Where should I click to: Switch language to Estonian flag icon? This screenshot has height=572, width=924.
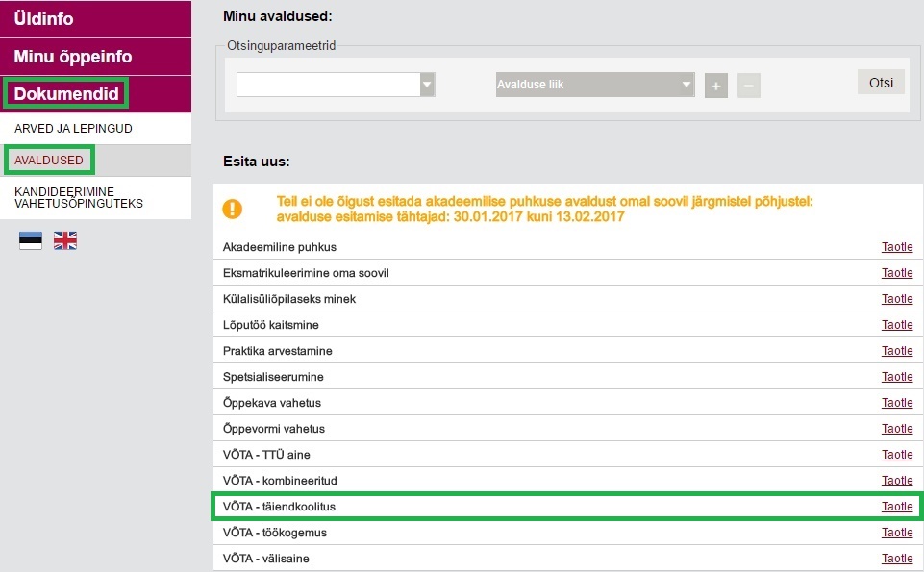coord(31,240)
